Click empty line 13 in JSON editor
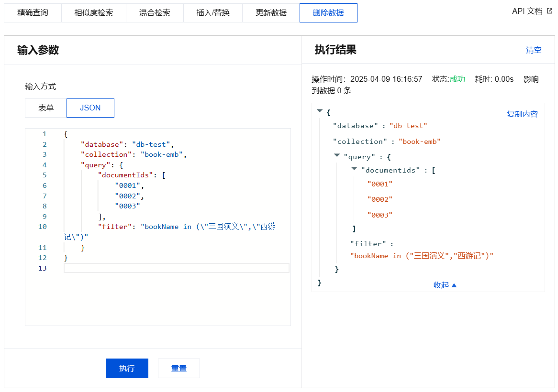558x392 pixels. pos(176,268)
